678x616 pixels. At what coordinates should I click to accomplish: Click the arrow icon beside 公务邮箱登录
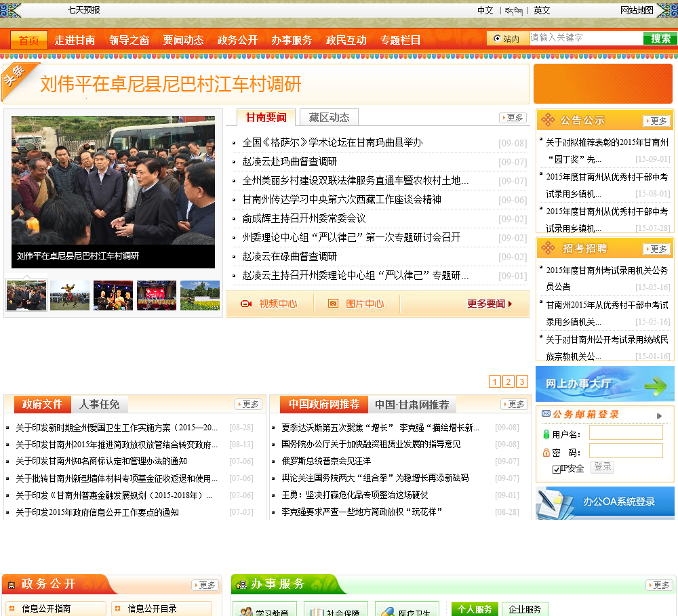coord(659,416)
